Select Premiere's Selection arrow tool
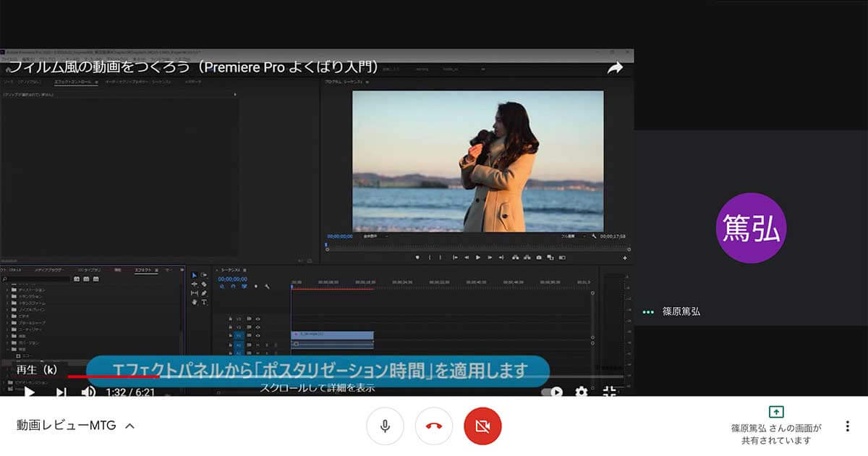This screenshot has height=456, width=868. 195,275
